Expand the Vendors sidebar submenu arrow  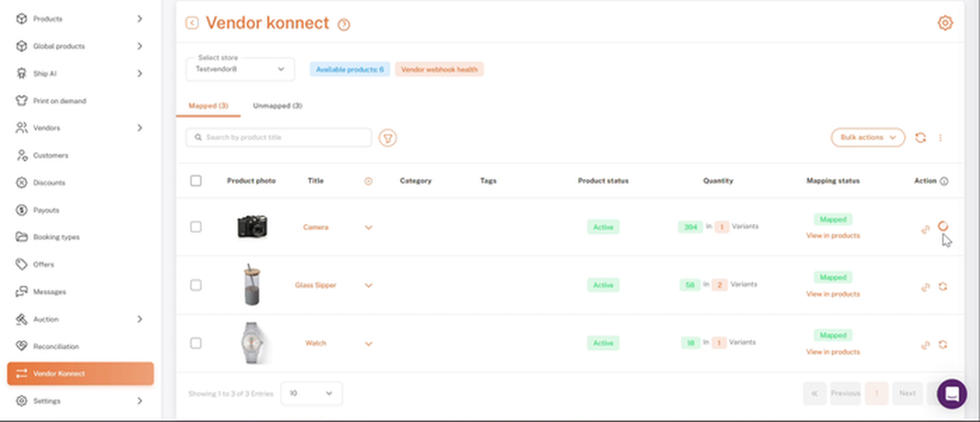[139, 127]
